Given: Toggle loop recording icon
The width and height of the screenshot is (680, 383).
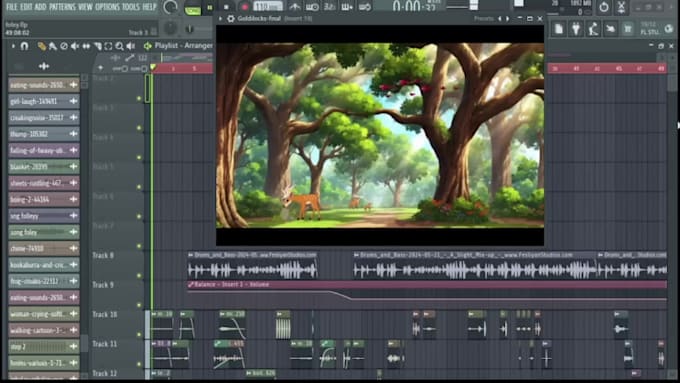Looking at the screenshot, I should click(365, 7).
